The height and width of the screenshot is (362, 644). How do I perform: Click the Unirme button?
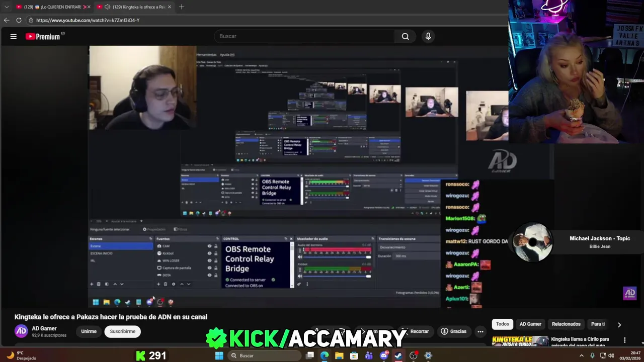pos(89,331)
